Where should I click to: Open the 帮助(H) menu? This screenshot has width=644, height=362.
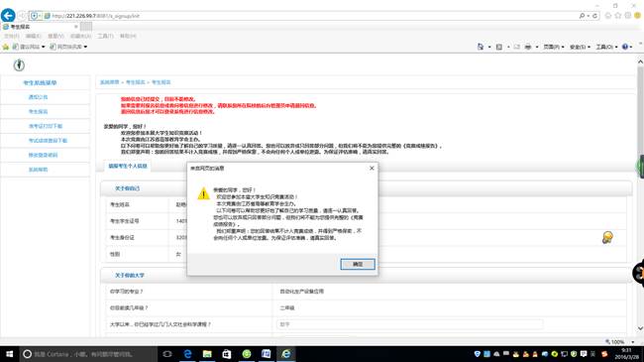pyautogui.click(x=128, y=36)
